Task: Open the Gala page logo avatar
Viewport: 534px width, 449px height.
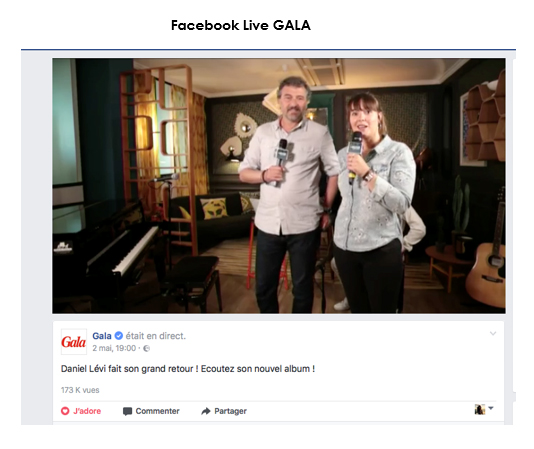Action: [74, 341]
